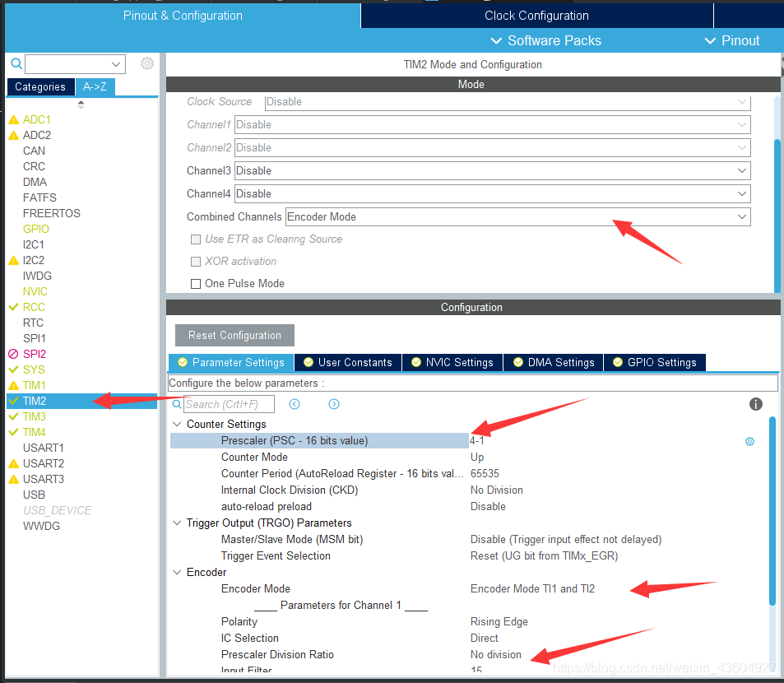Click the Mode panel vertical scrollbar
784x683 pixels.
pyautogui.click(x=777, y=215)
